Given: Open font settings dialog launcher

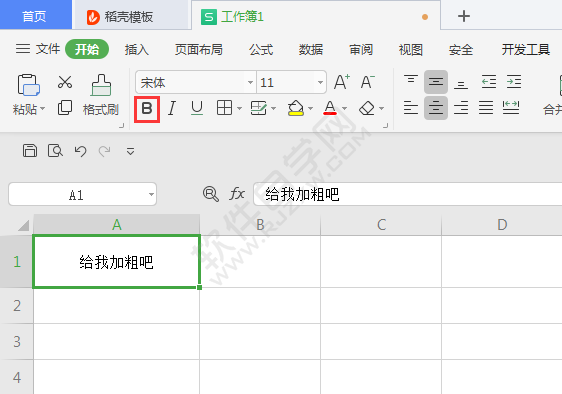Looking at the screenshot, I should tap(385, 125).
